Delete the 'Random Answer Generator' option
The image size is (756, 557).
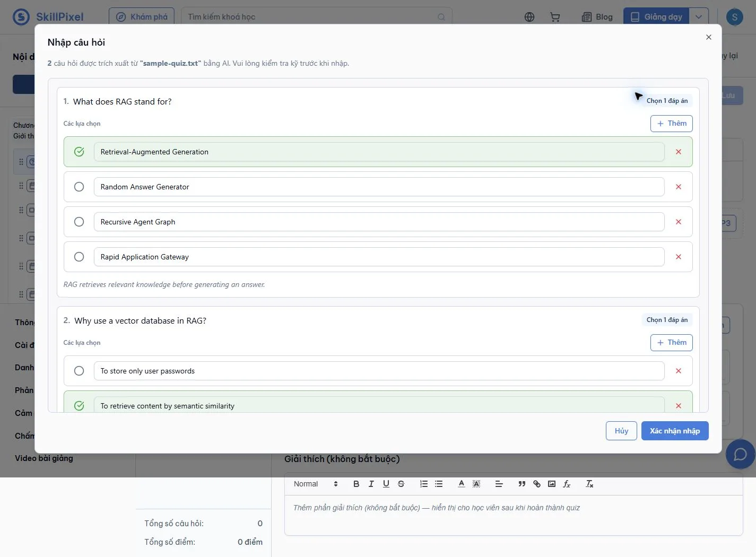[679, 187]
